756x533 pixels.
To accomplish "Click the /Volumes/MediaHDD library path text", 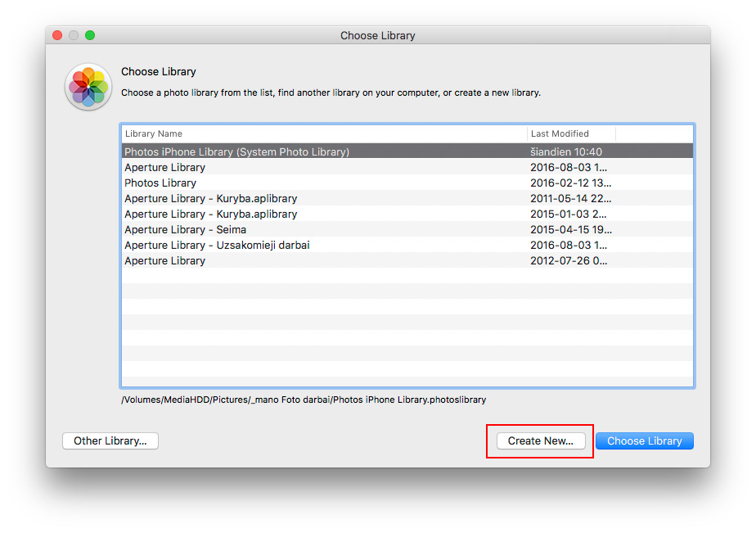I will click(304, 400).
